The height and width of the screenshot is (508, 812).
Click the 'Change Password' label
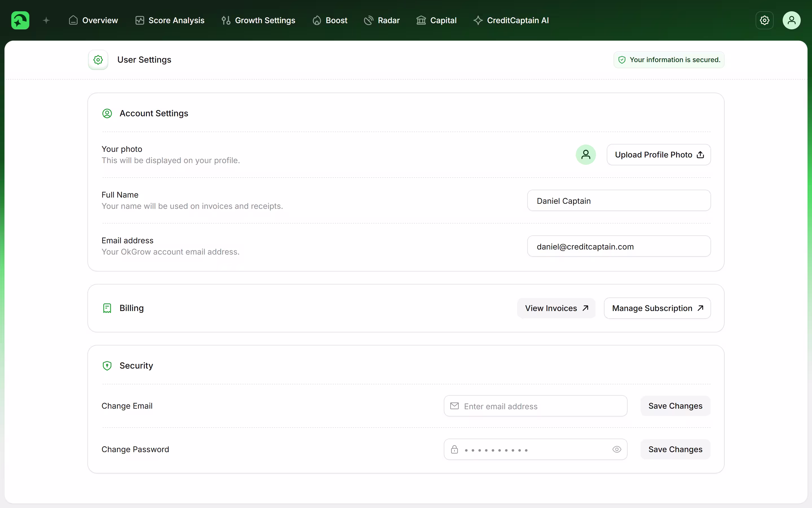(135, 449)
